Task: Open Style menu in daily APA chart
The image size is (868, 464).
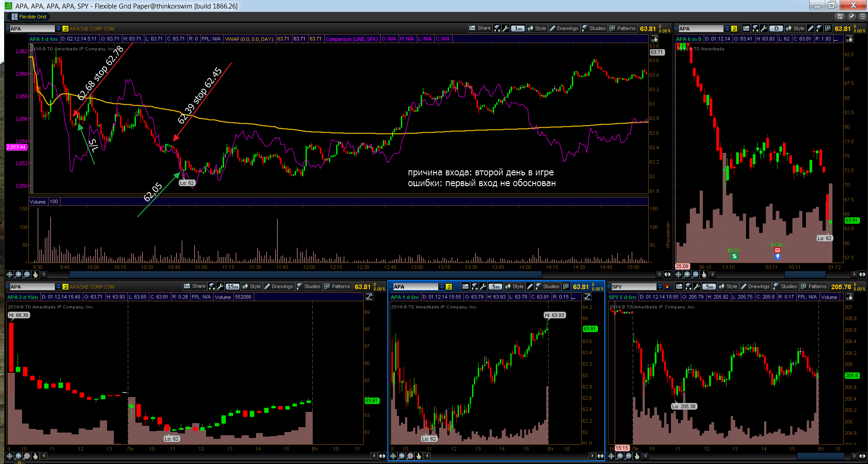Action: (795, 28)
